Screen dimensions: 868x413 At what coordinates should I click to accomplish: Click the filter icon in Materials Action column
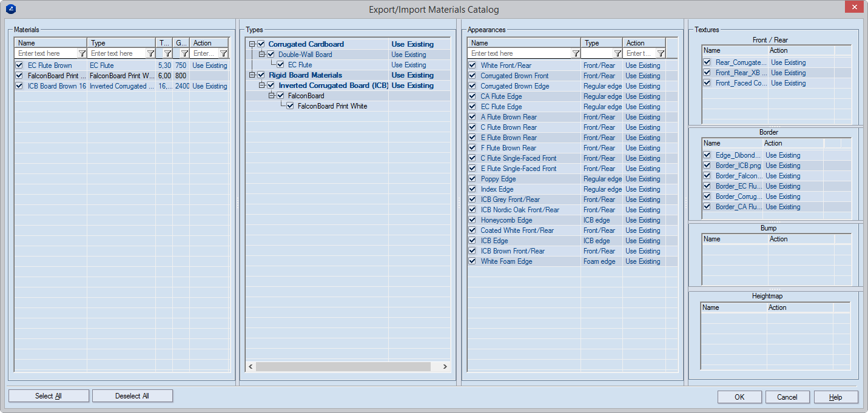tap(223, 53)
